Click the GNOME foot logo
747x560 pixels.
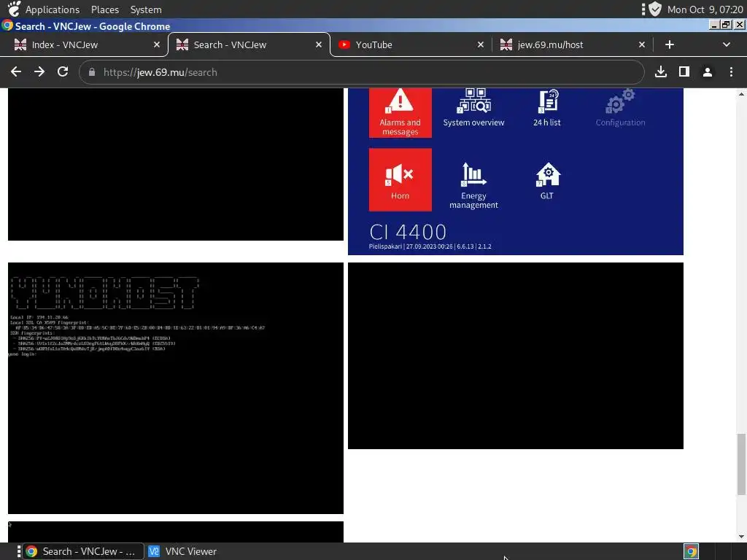click(x=15, y=9)
